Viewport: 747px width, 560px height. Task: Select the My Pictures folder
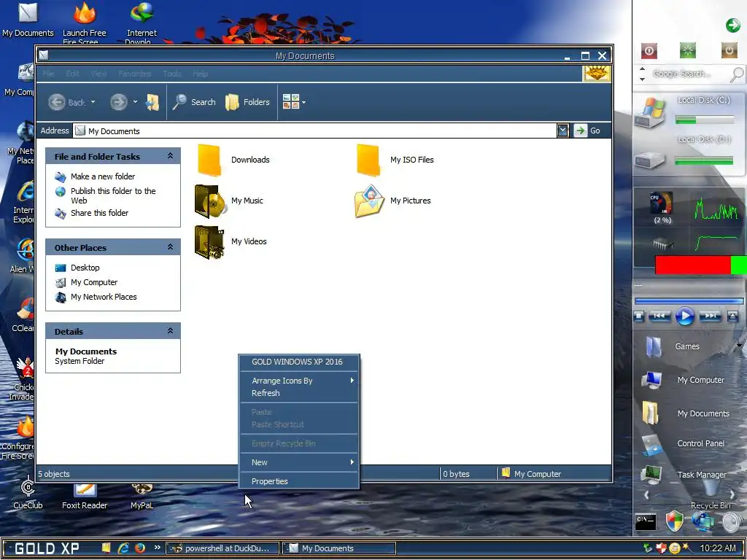click(x=392, y=201)
